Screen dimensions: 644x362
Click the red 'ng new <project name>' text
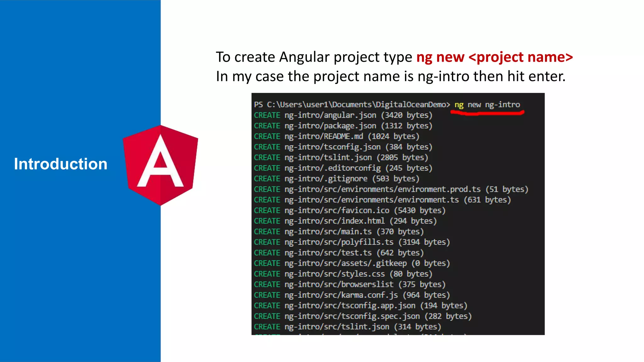494,57
